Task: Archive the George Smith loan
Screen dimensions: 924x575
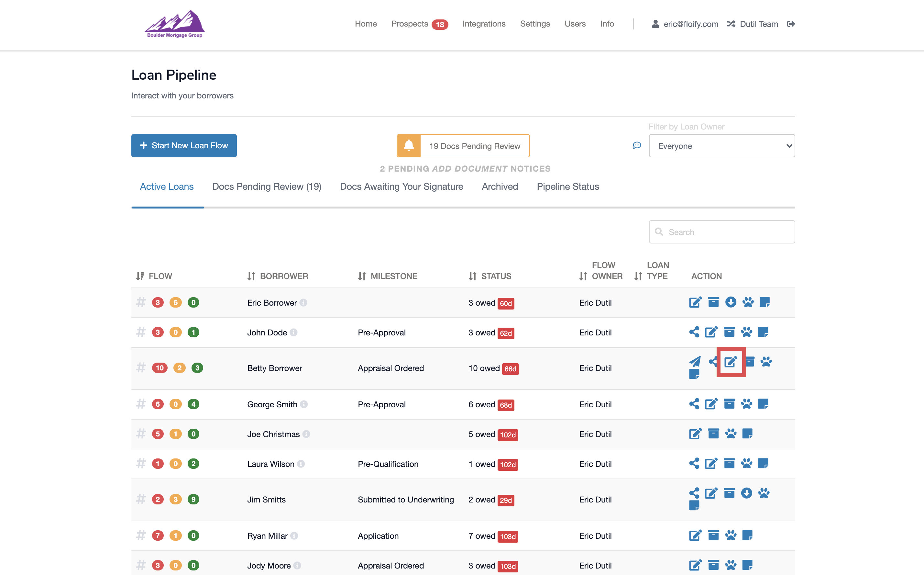Action: point(729,404)
